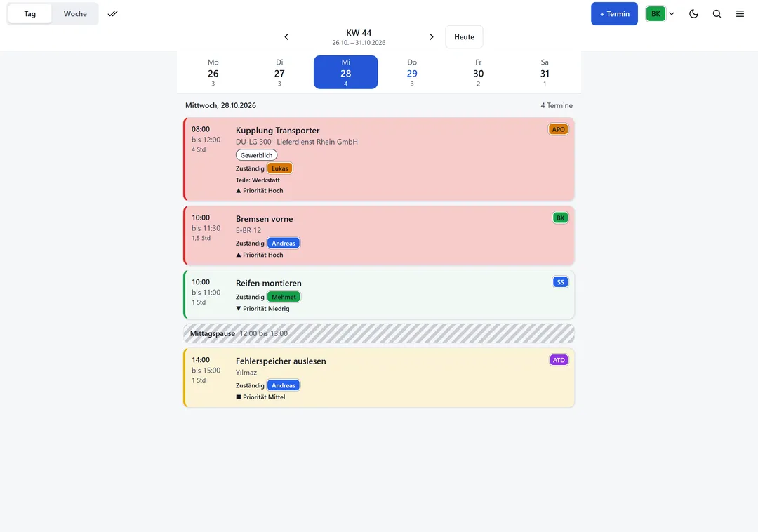Viewport: 758px width, 532px height.
Task: Click the + Termin button
Action: click(614, 13)
